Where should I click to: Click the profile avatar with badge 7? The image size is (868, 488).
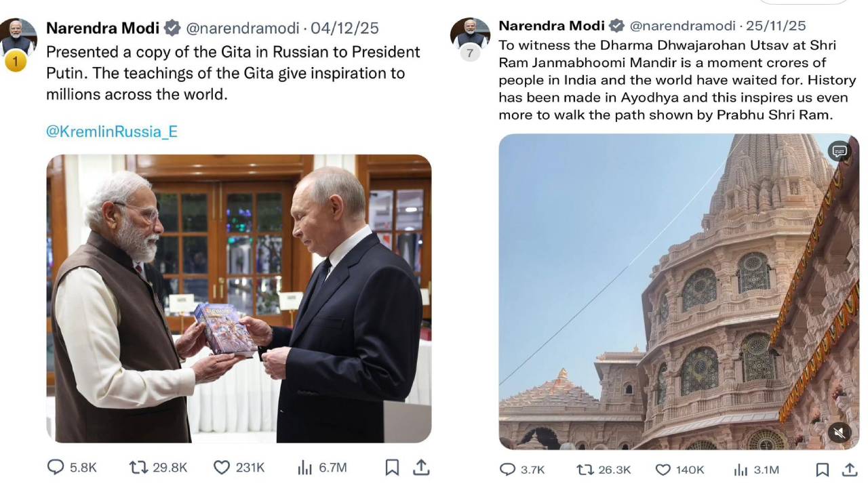pos(470,35)
